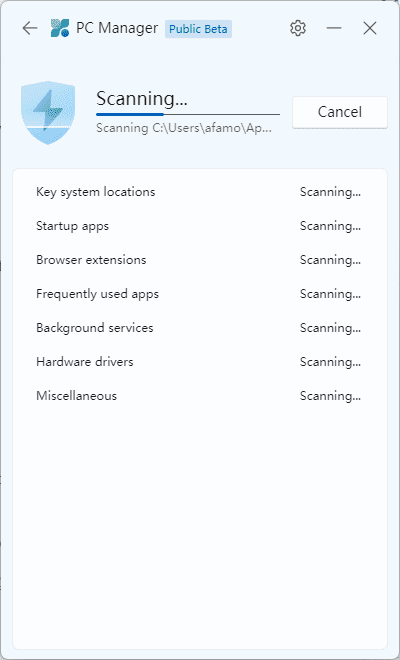Screen dimensions: 400x660
Task: Select the Hardware drivers row
Action: (x=200, y=362)
